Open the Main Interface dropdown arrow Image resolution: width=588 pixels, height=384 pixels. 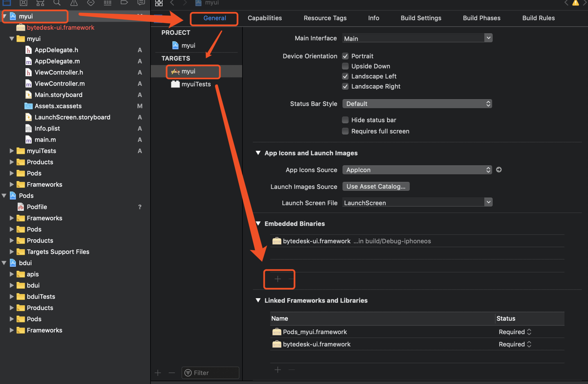pos(488,38)
